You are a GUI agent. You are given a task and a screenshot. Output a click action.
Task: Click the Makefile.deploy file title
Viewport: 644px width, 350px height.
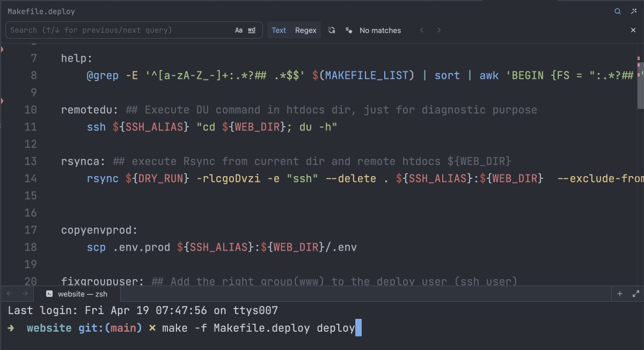tap(41, 11)
